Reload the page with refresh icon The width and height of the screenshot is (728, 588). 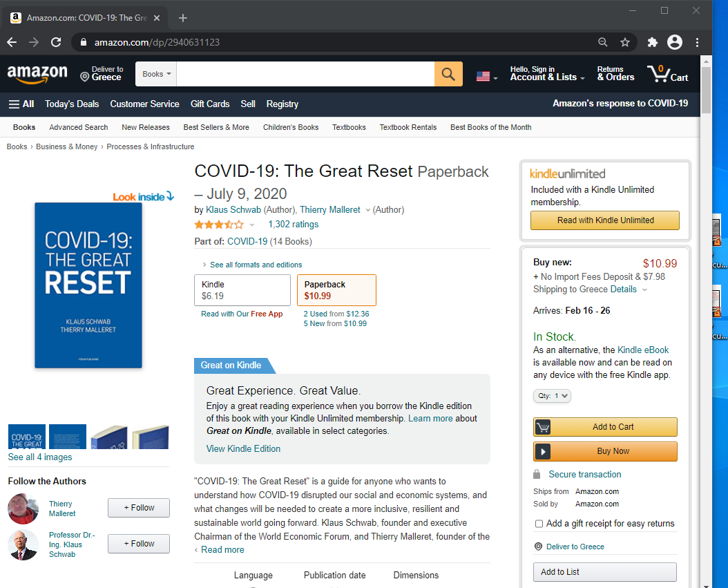click(56, 42)
